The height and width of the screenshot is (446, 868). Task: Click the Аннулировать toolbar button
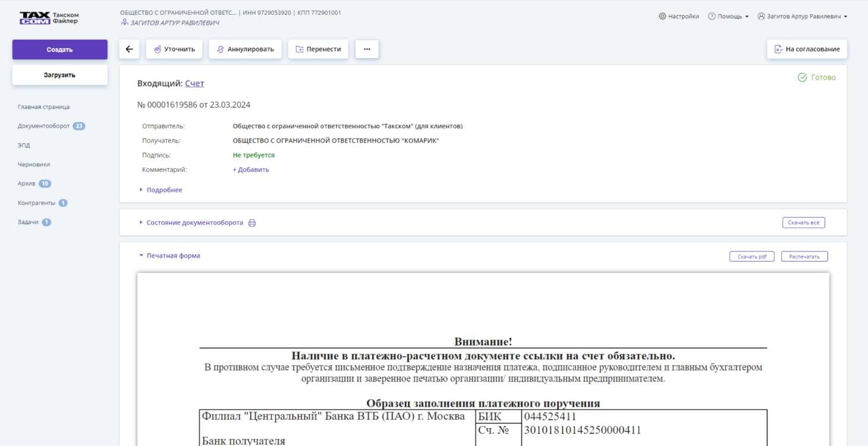coord(245,49)
